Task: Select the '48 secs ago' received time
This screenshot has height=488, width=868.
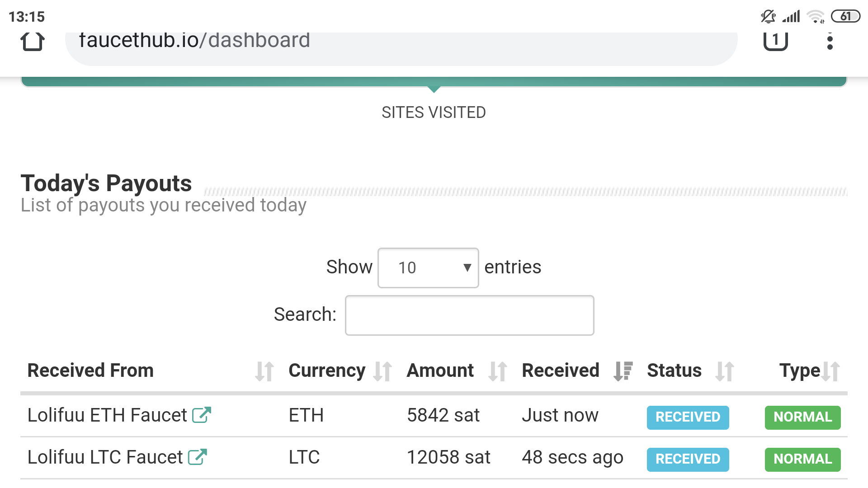Action: click(x=572, y=458)
